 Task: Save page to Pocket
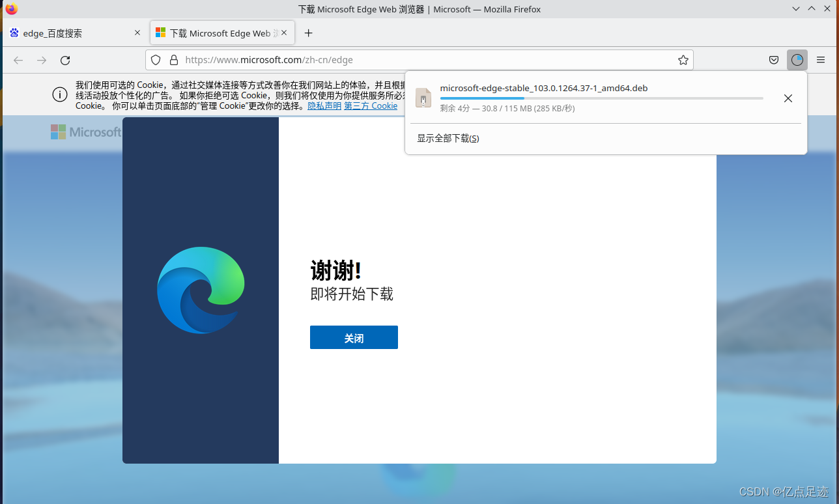click(x=774, y=60)
